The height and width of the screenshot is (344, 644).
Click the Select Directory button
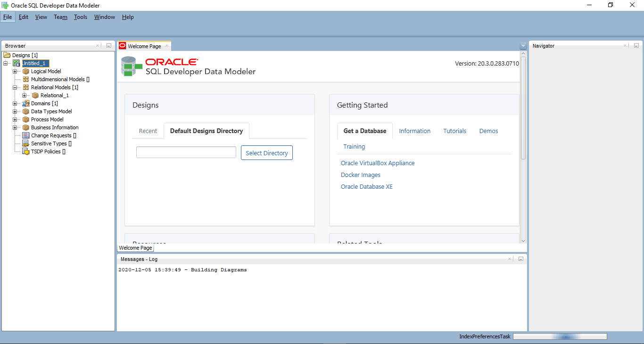click(266, 153)
